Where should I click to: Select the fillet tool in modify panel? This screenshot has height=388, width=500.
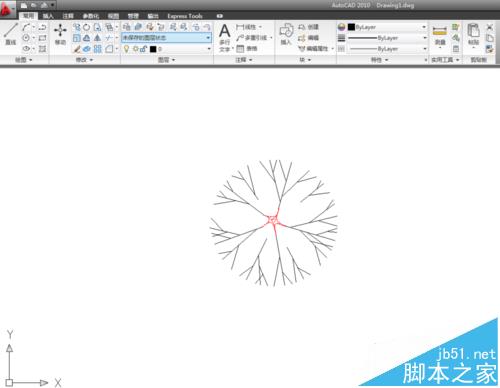[109, 49]
